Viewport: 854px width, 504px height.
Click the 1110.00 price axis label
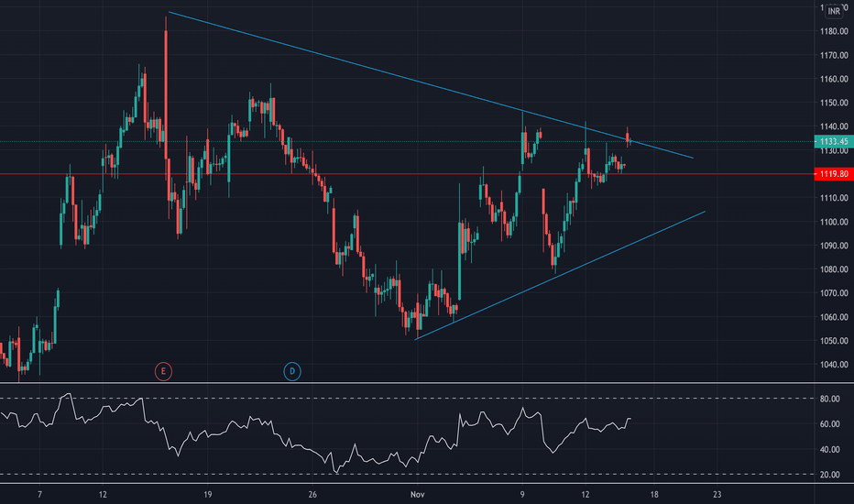834,198
